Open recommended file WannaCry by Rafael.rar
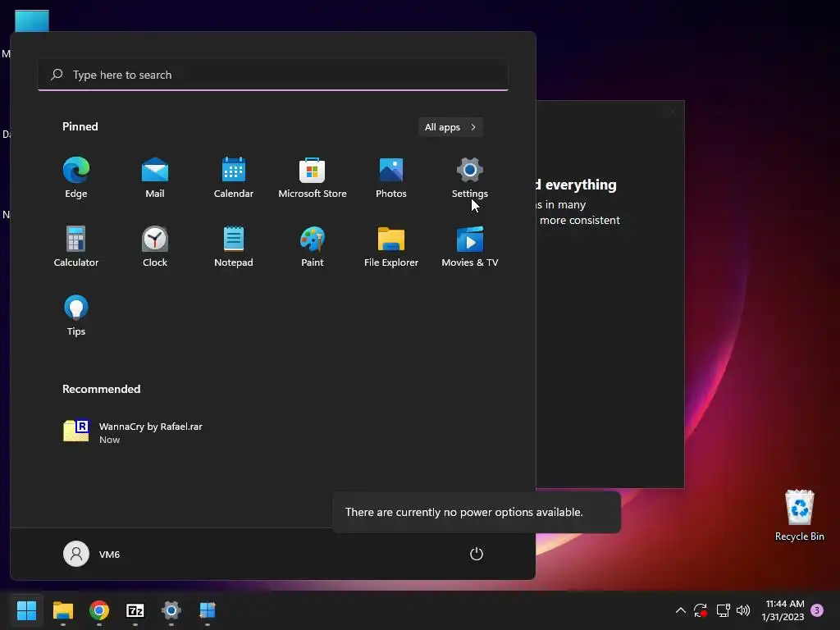 click(134, 432)
